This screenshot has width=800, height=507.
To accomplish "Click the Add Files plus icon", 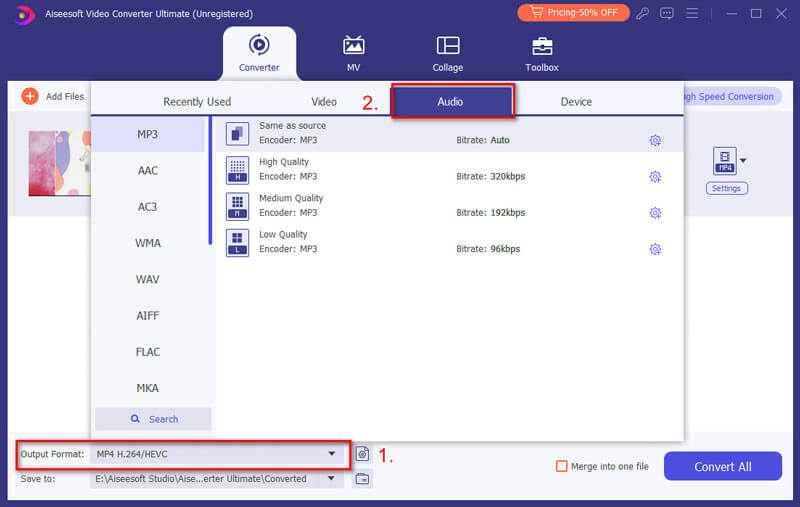I will (29, 96).
